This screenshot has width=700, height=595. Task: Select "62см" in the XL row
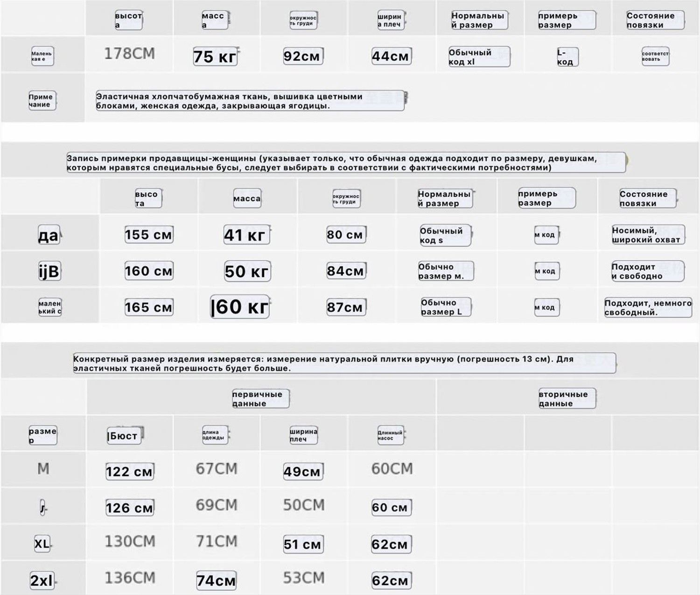pyautogui.click(x=391, y=544)
